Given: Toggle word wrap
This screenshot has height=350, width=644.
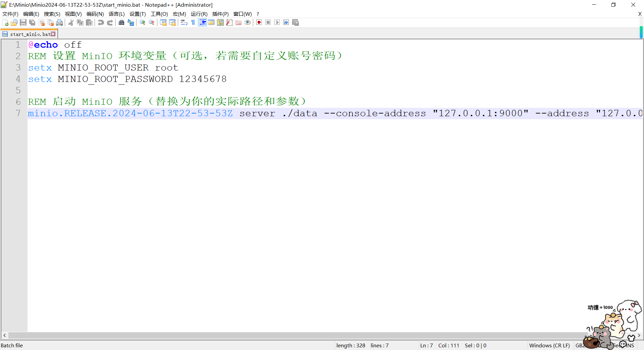Looking at the screenshot, I should pos(184,23).
